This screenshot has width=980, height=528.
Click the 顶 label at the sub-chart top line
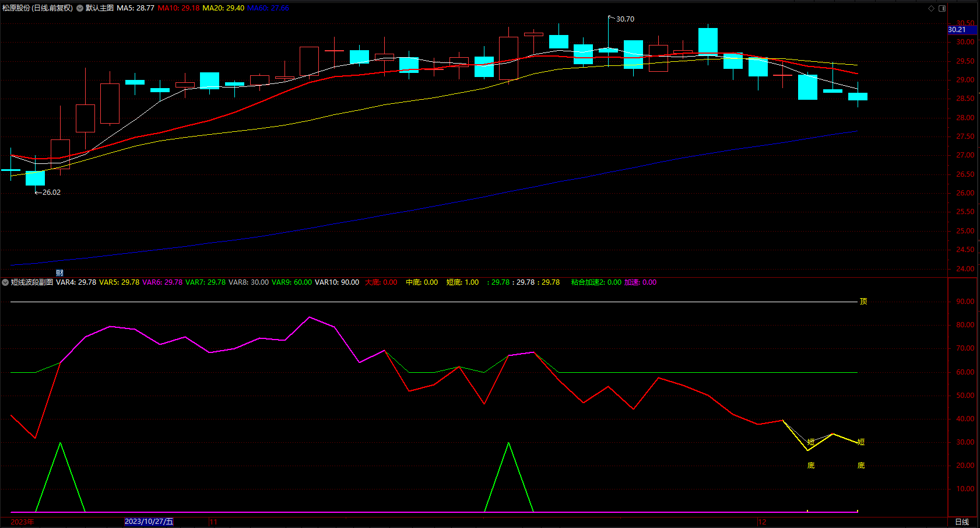pyautogui.click(x=863, y=302)
